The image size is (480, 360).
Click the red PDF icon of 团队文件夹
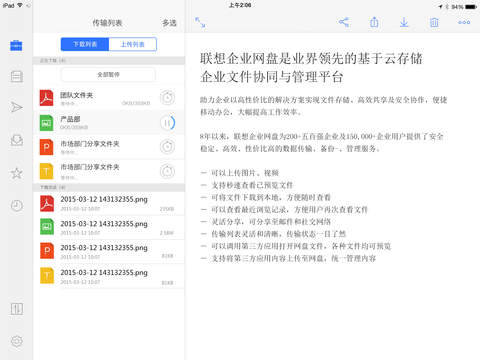coord(46,98)
